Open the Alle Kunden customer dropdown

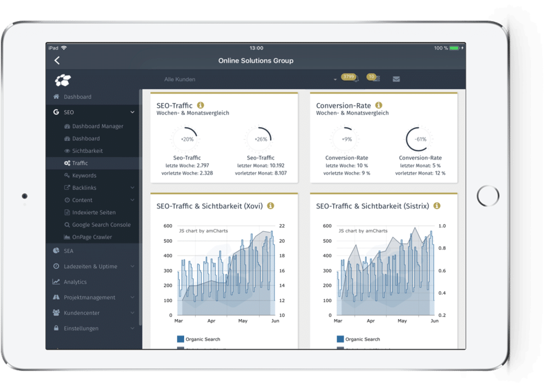(x=250, y=79)
